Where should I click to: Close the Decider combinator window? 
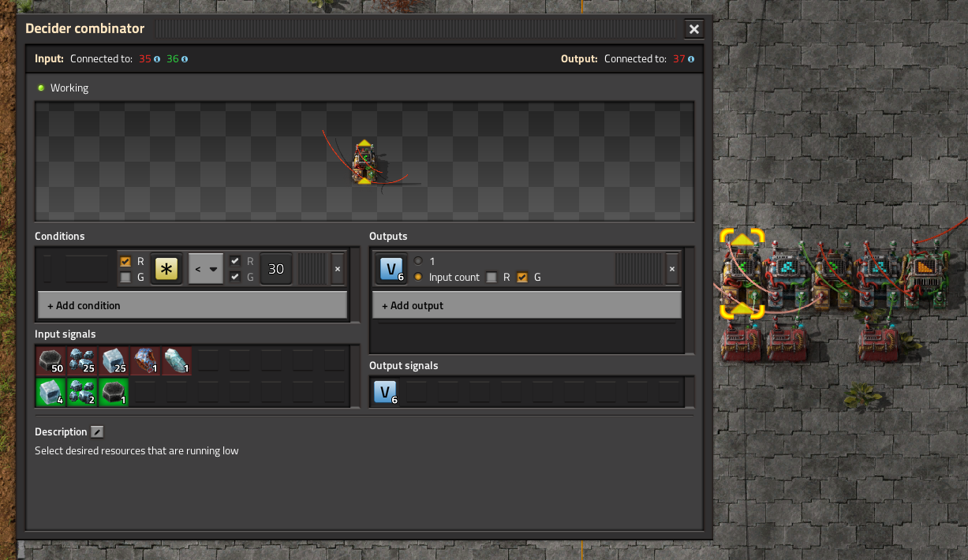[694, 29]
